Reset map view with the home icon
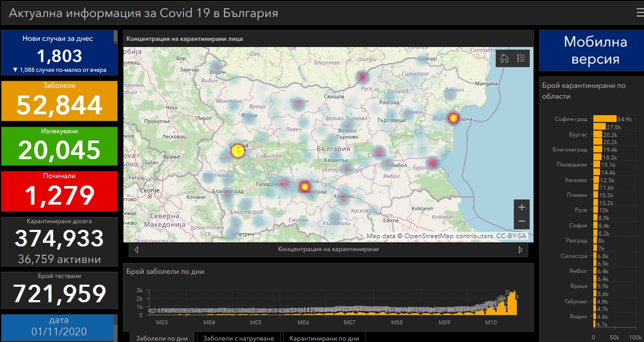 coord(504,58)
